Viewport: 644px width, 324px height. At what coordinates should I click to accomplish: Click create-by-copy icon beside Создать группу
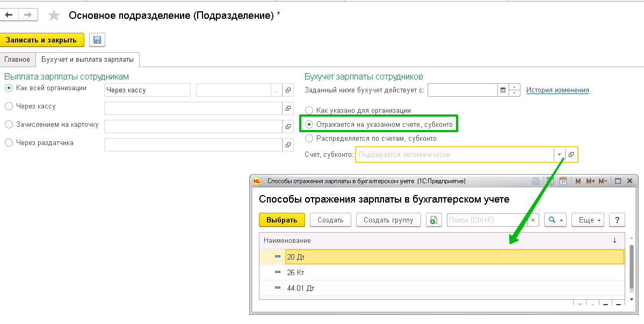point(433,220)
